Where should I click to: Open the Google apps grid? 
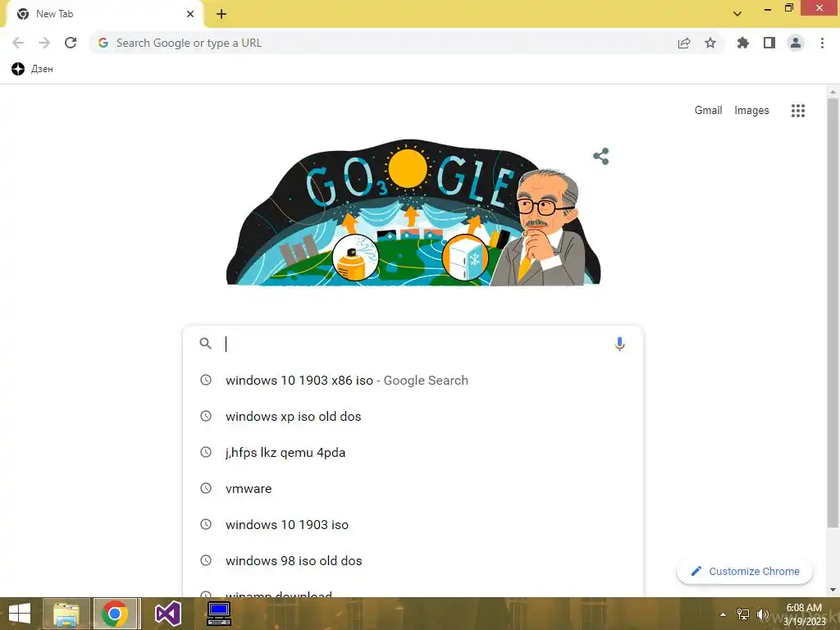798,111
